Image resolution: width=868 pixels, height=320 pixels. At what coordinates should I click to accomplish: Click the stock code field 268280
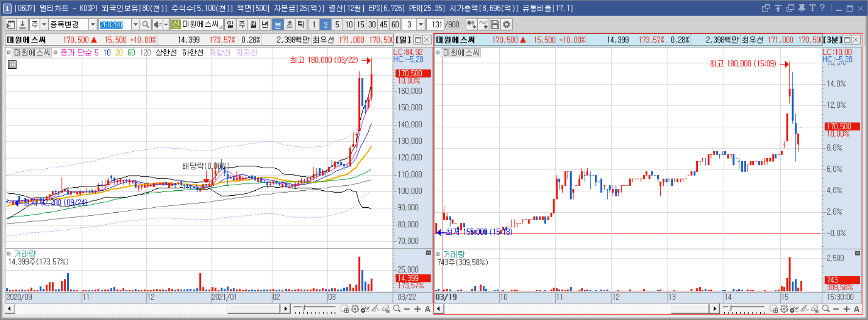coord(115,24)
